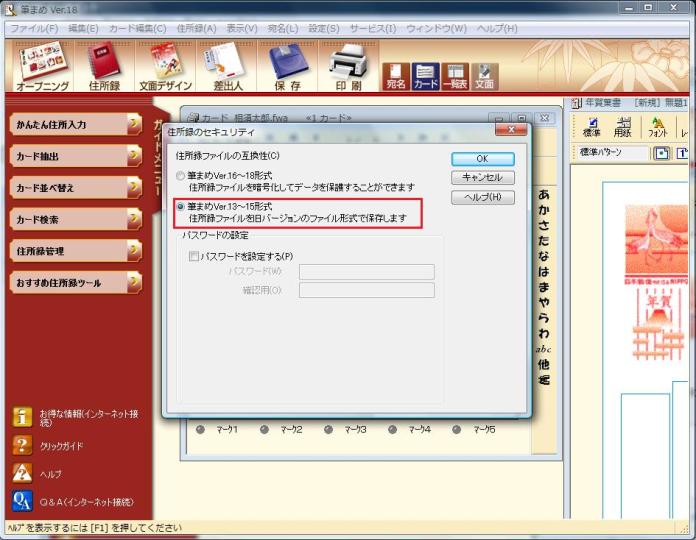This screenshot has height=540, width=696.
Task: Click OK in the security dialog
Action: [x=483, y=159]
